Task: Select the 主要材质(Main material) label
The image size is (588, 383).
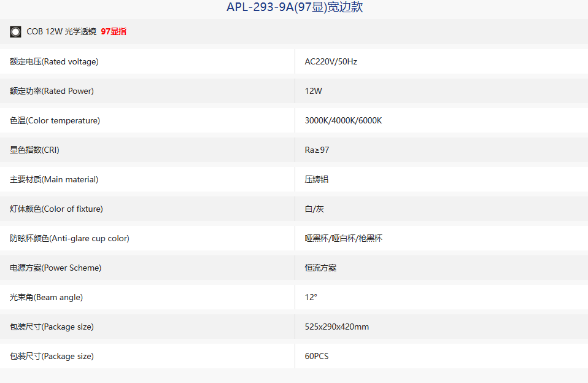Action: pyautogui.click(x=54, y=179)
